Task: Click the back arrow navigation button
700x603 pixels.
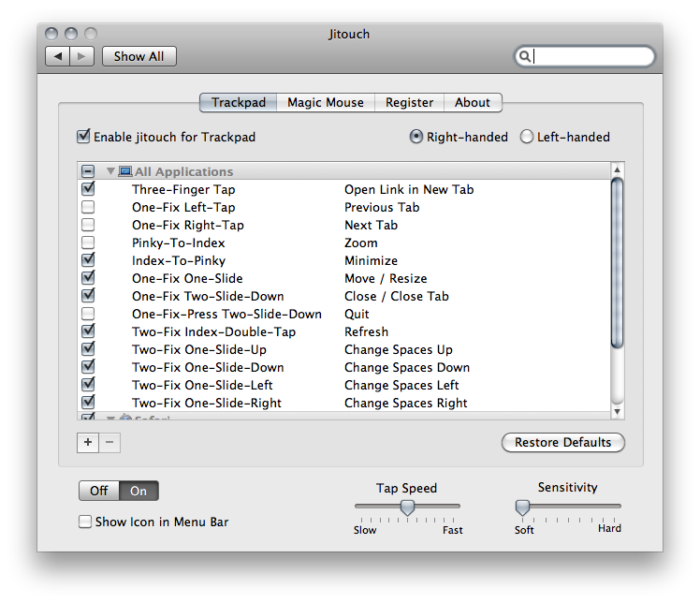Action: pyautogui.click(x=58, y=56)
